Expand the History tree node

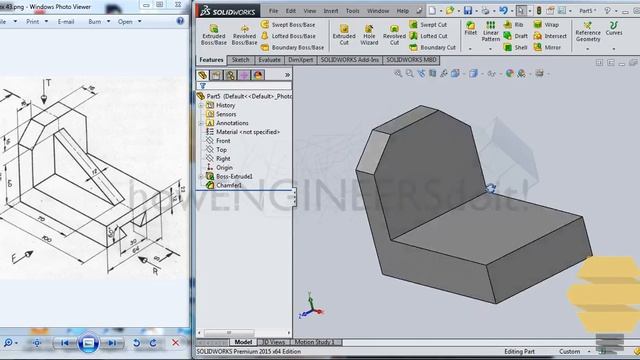(x=201, y=105)
